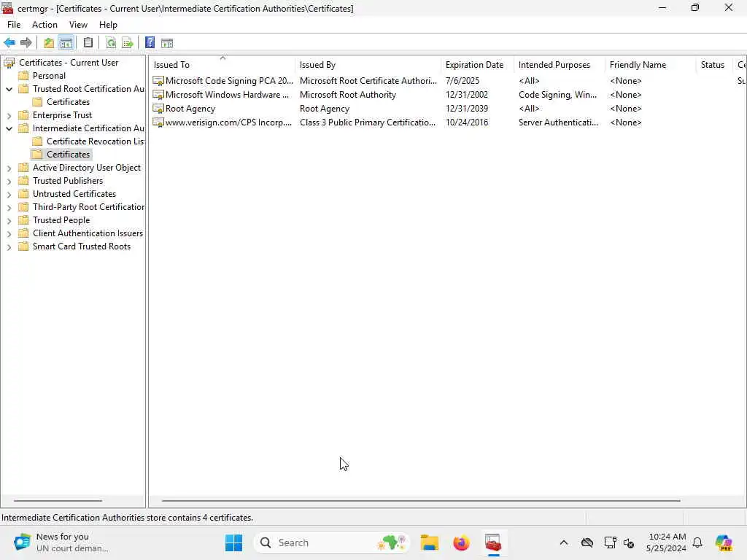
Task: Open File Explorer from taskbar
Action: [x=429, y=542]
